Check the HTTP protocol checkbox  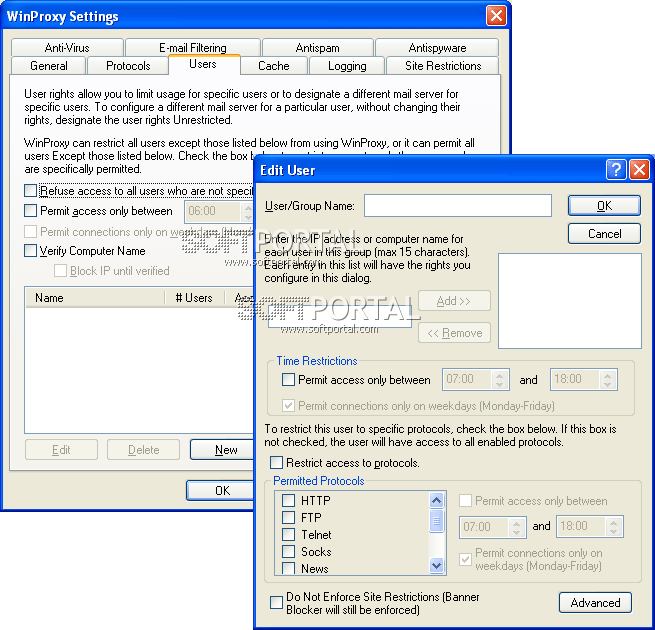pyautogui.click(x=288, y=500)
